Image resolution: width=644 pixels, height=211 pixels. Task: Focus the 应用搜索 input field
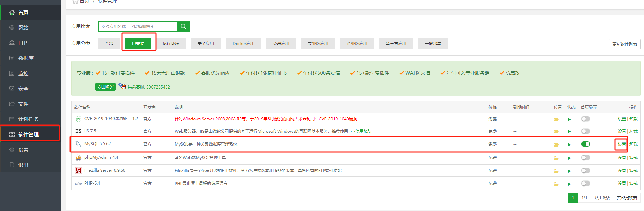(x=137, y=26)
